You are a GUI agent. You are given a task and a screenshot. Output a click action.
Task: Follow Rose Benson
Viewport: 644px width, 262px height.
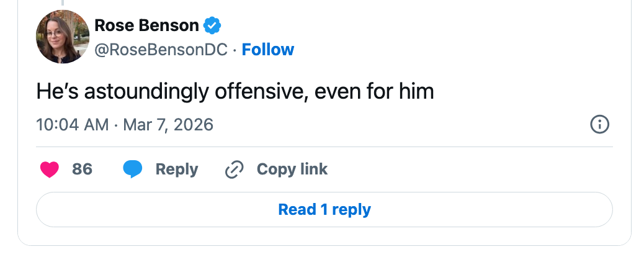[x=268, y=50]
